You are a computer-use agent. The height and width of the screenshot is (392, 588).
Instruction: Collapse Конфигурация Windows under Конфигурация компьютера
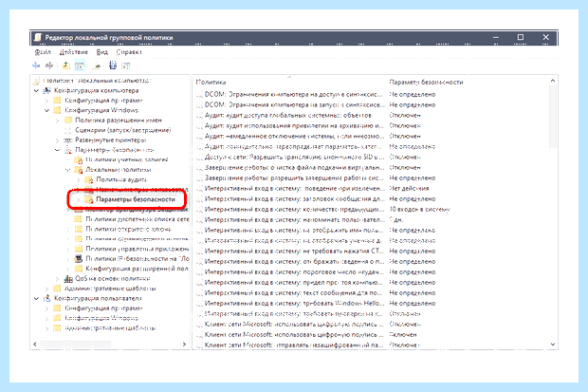coord(46,110)
